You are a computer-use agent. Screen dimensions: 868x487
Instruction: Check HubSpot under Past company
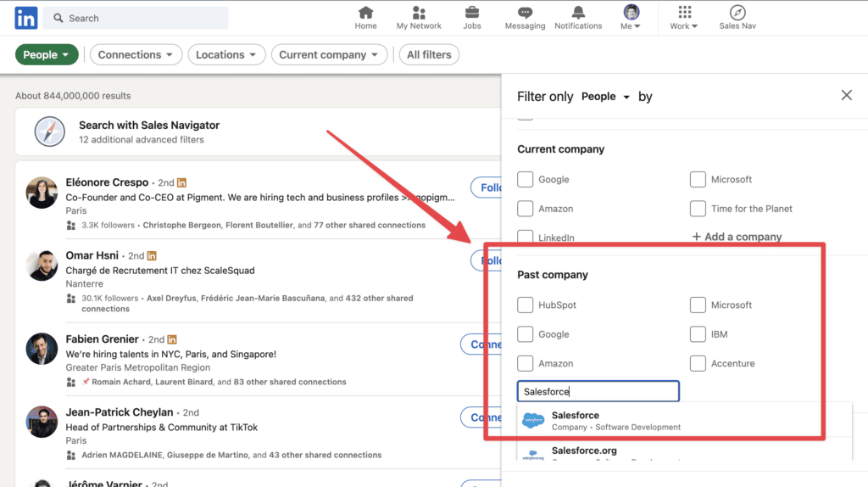pos(525,305)
